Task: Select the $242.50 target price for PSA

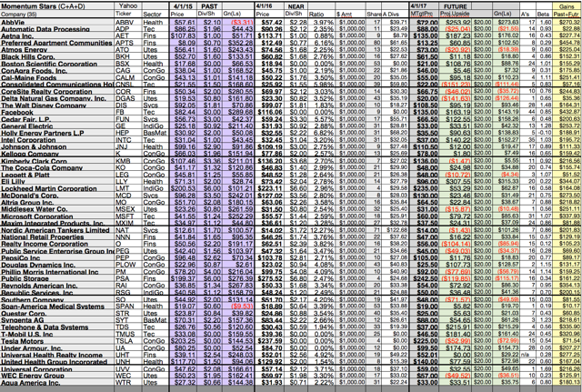Action: point(425,278)
